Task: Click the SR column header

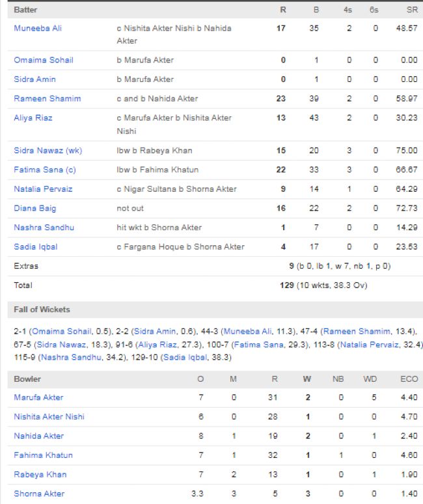Action: coord(410,10)
